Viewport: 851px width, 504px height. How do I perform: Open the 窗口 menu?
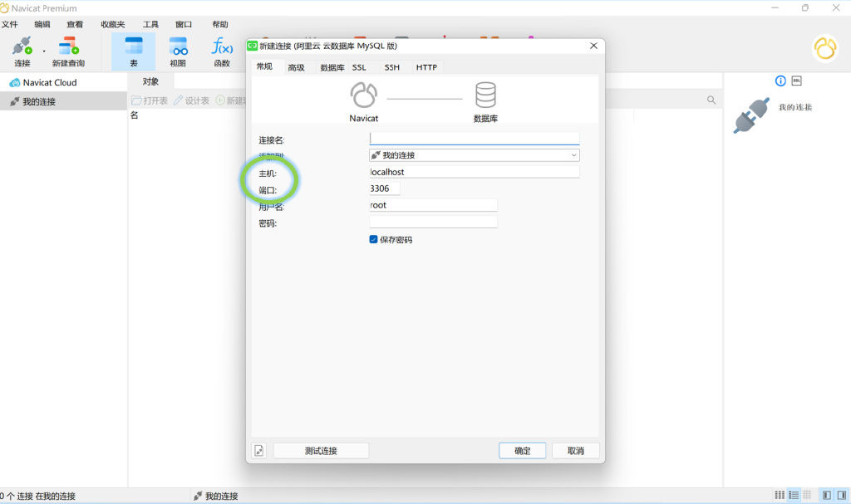coord(184,24)
